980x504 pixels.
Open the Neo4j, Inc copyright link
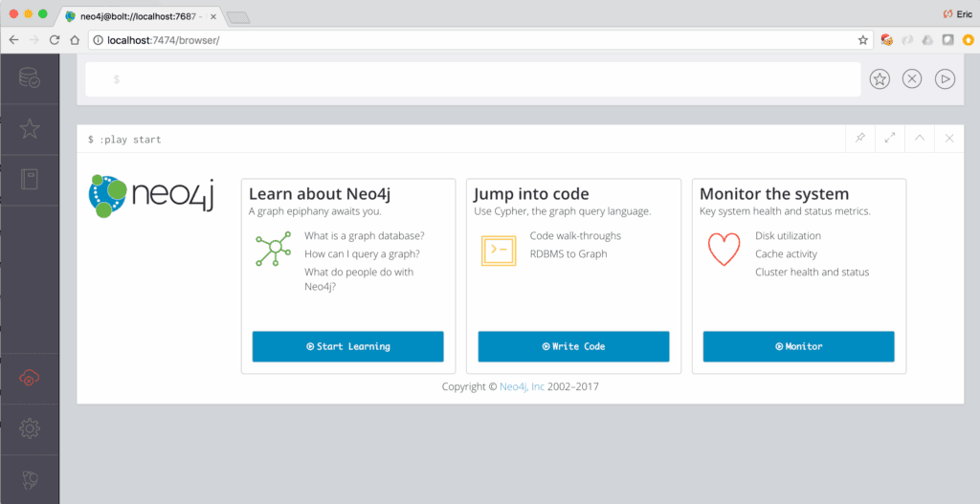coord(522,386)
